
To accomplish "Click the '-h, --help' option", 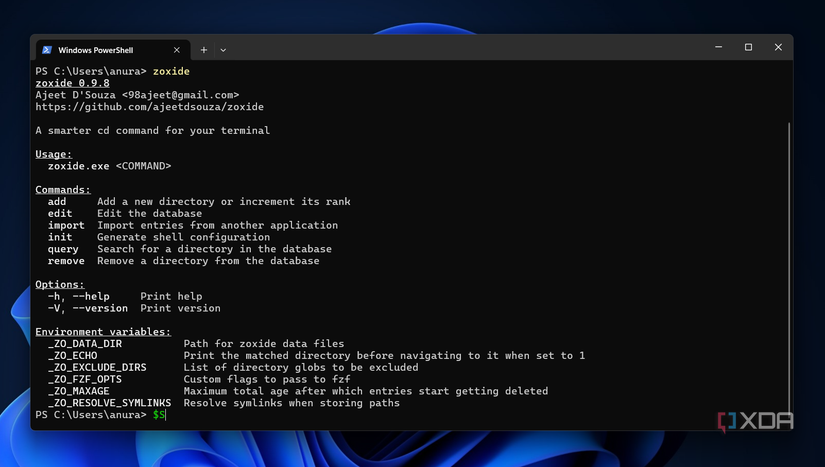I will 78,297.
